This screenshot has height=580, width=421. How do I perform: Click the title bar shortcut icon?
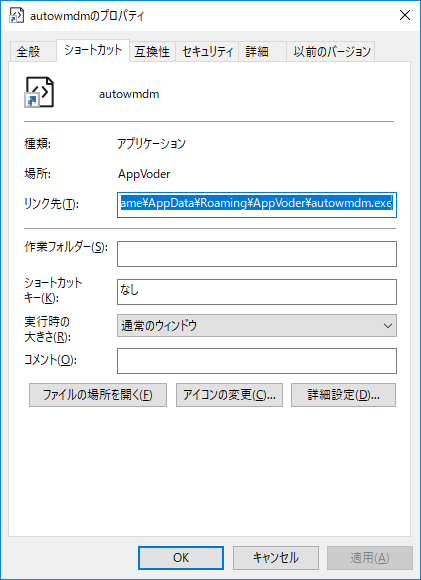click(x=16, y=16)
